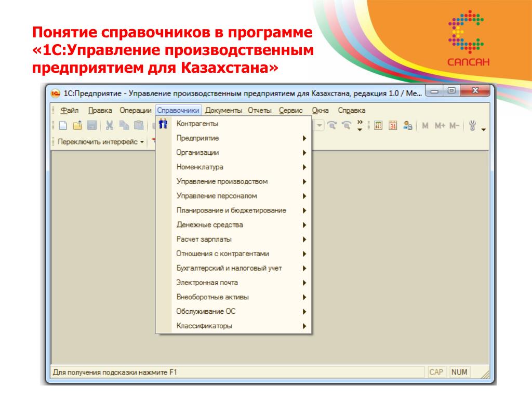This screenshot has height=399, width=532.
Task: Click status bar hint text about F1
Action: (x=115, y=372)
